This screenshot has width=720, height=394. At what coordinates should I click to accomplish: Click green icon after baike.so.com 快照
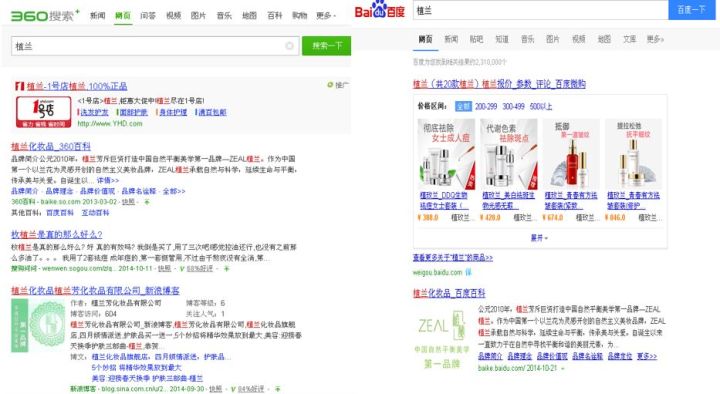click(x=147, y=202)
